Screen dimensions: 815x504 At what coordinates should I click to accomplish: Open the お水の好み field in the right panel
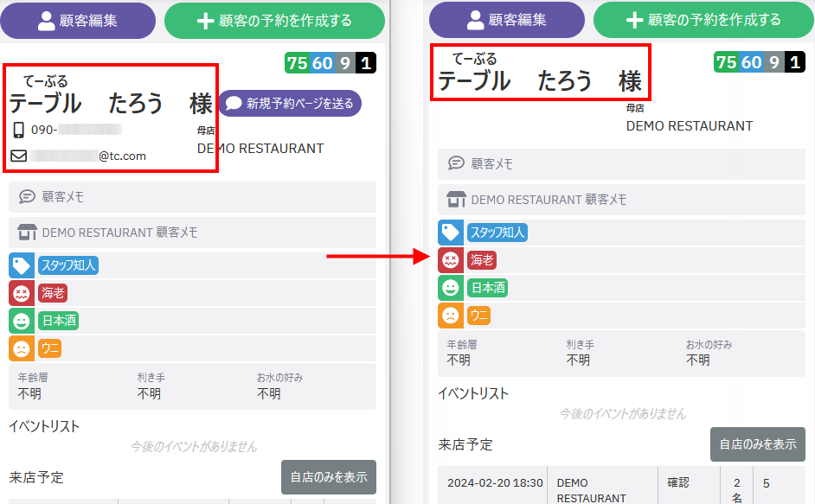coord(709,353)
